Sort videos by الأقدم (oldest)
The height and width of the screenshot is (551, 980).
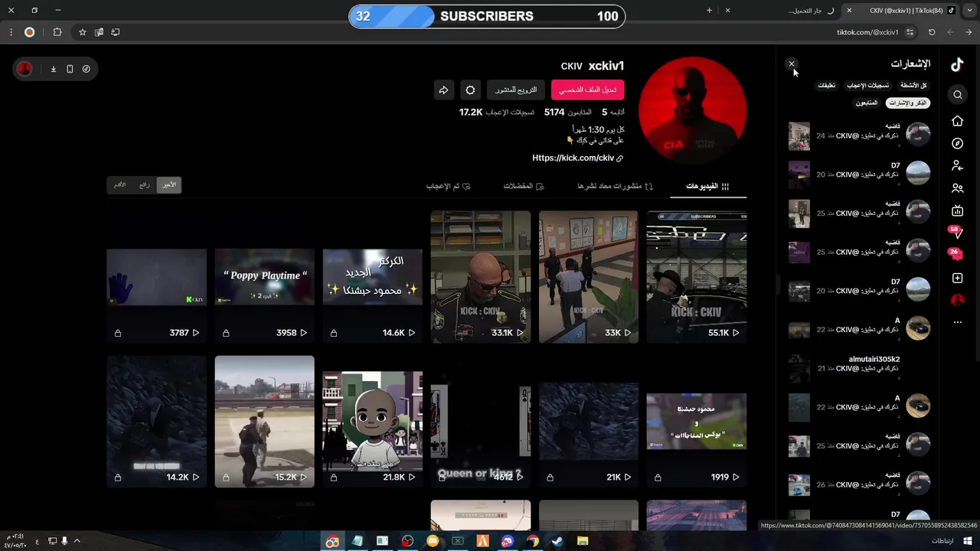tap(120, 184)
